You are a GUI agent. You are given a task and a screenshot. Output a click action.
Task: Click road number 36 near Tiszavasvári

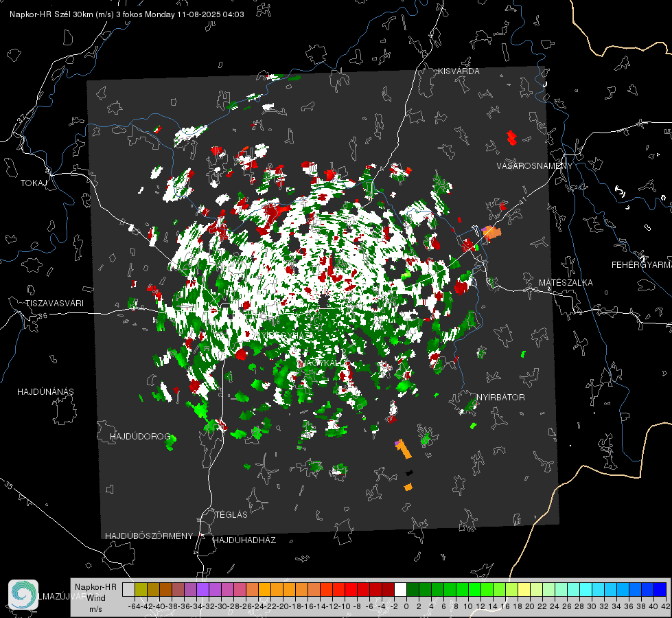pyautogui.click(x=43, y=316)
